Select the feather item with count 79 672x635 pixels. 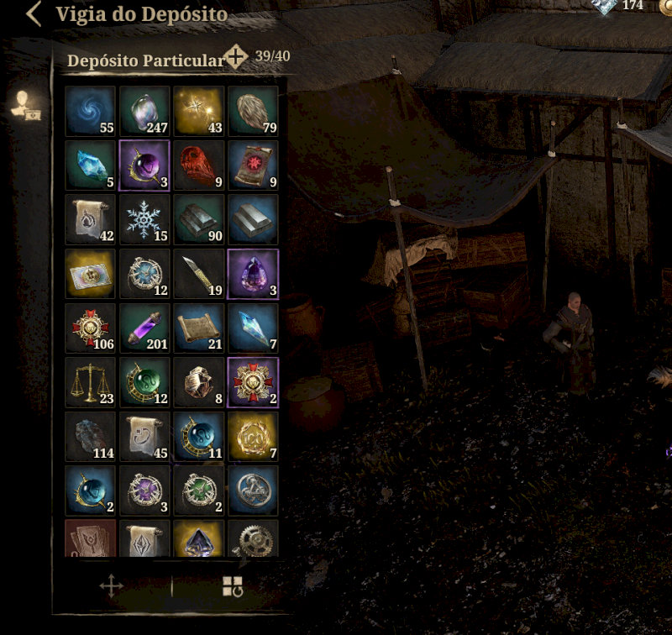tap(254, 111)
